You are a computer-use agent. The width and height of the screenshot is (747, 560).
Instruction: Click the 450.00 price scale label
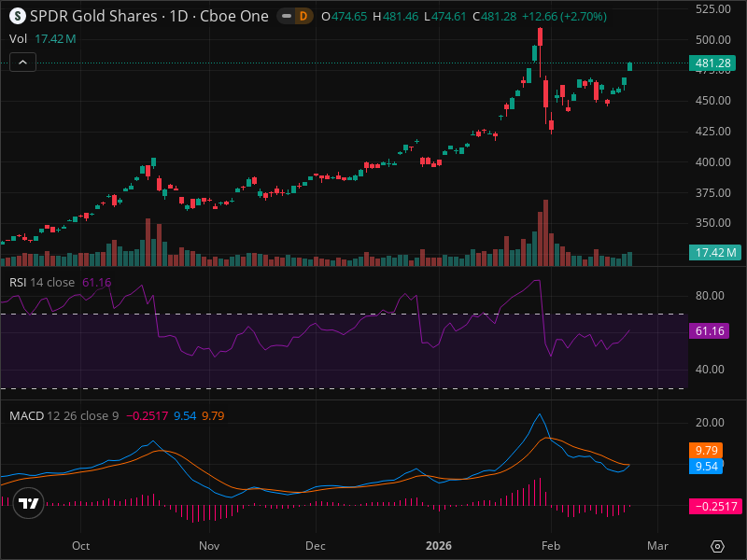coord(712,101)
